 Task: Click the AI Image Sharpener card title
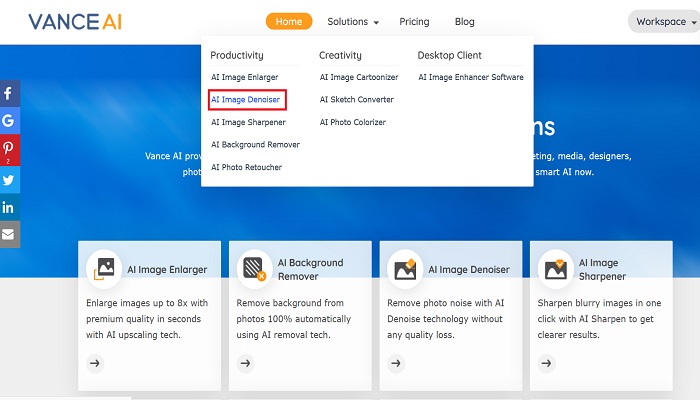602,270
